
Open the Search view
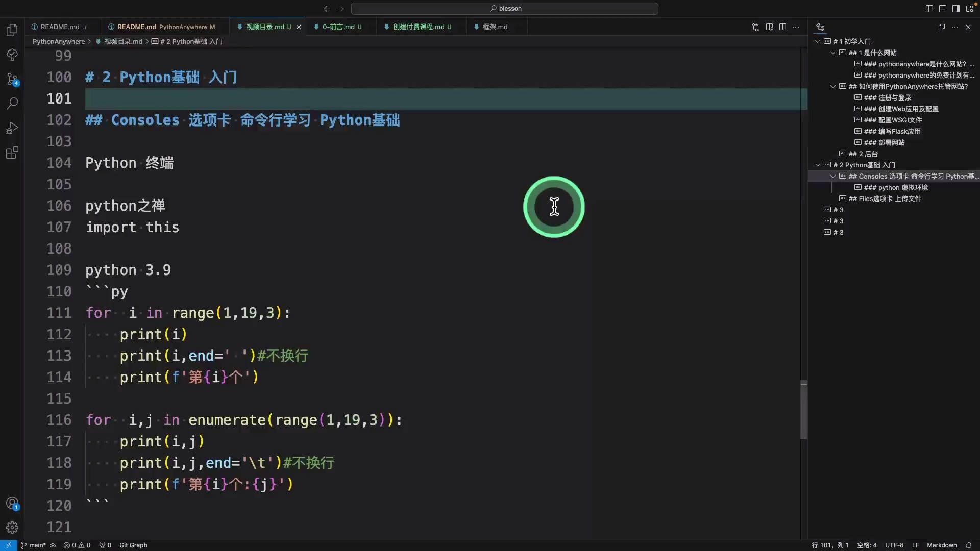tap(12, 104)
